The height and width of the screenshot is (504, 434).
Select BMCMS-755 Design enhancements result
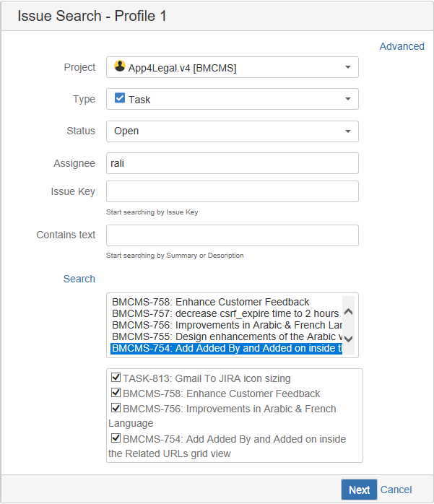coord(227,336)
